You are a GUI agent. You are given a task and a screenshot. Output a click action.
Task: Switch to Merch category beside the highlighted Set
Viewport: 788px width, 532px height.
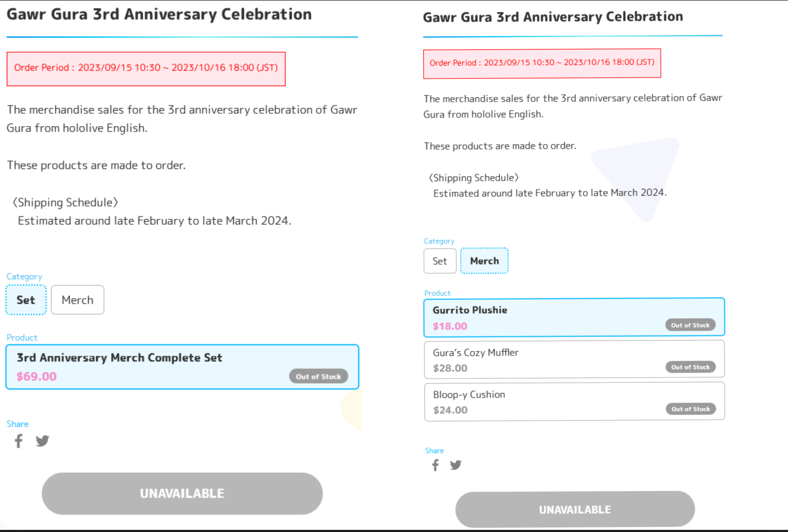(x=77, y=300)
